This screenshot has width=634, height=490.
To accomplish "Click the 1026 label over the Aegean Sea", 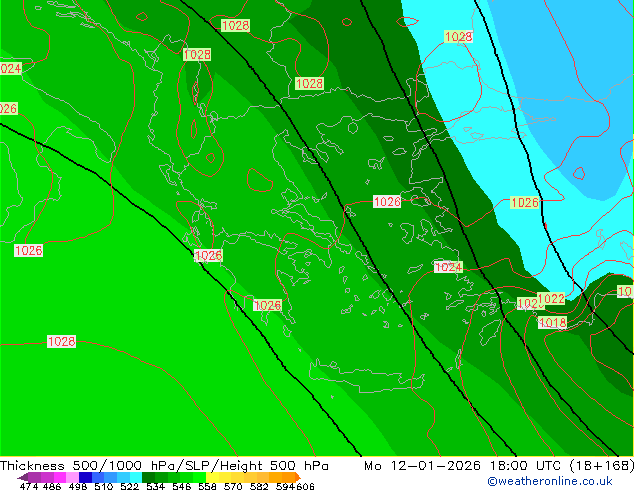I will [387, 202].
